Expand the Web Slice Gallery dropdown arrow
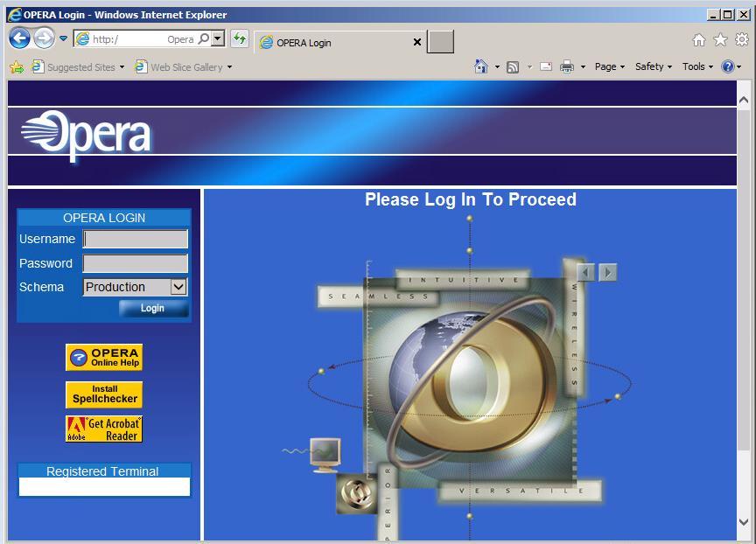 [x=229, y=67]
